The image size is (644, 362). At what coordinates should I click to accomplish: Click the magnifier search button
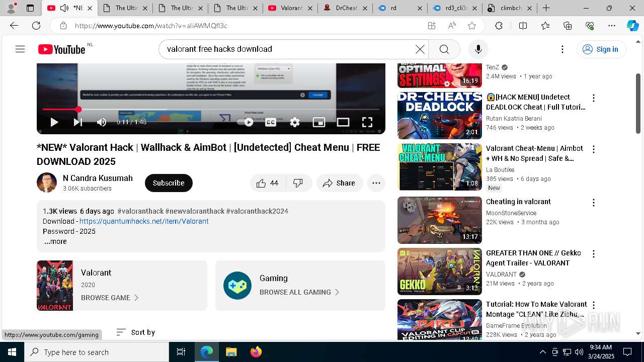[444, 49]
